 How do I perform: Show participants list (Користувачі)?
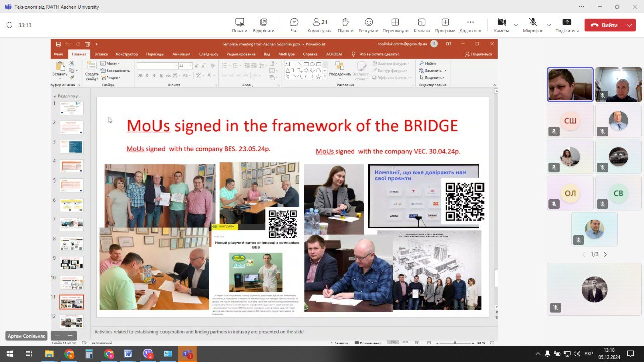coord(320,25)
